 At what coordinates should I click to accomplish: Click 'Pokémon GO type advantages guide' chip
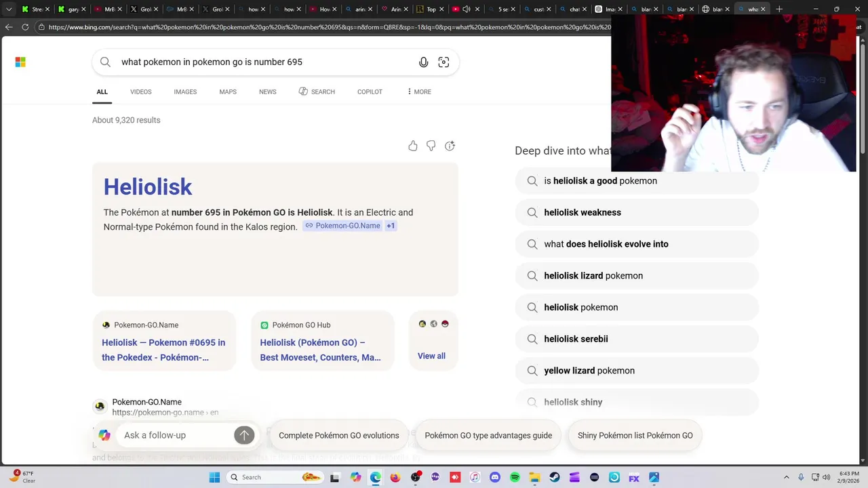click(488, 435)
